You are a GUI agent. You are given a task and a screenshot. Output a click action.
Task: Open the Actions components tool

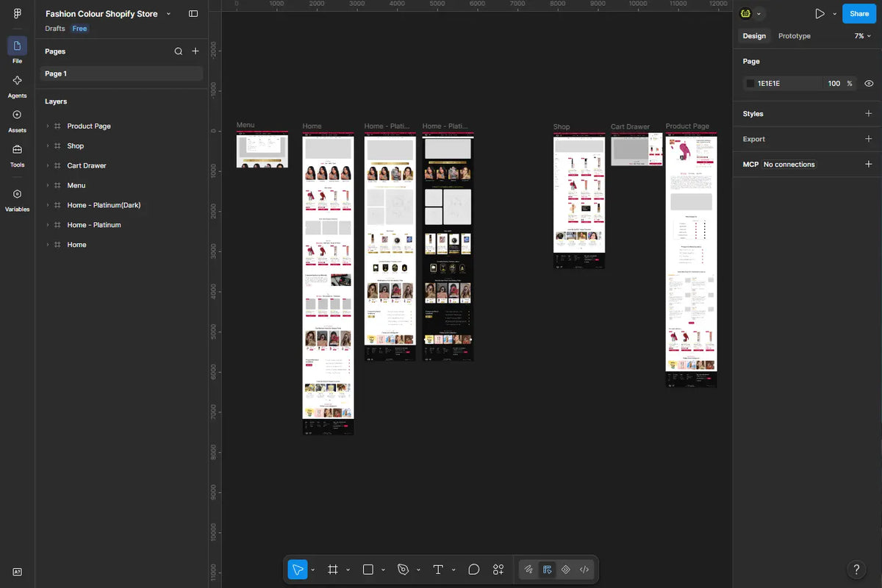point(498,570)
